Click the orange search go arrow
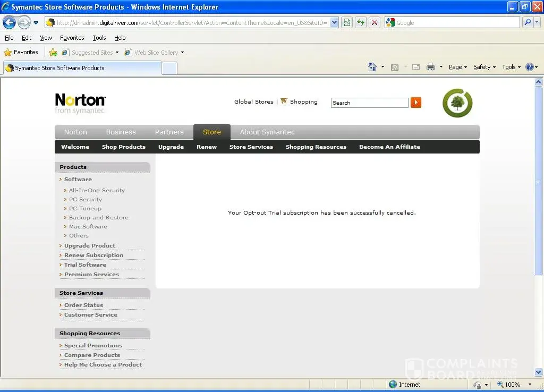Viewport: 544px width, 392px height. pyautogui.click(x=416, y=103)
